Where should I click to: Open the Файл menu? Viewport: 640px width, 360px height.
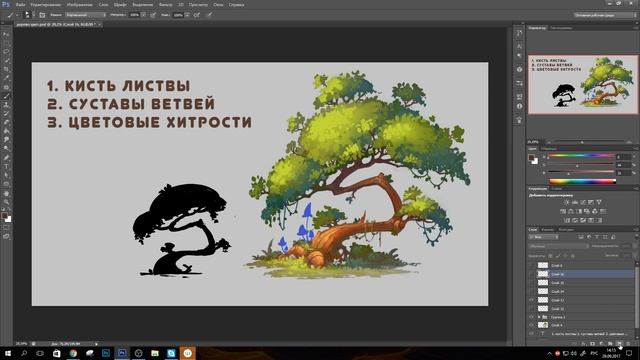tap(20, 4)
